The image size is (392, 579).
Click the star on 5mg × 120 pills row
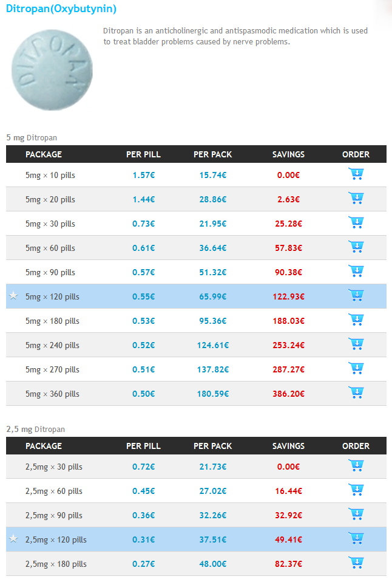pyautogui.click(x=13, y=296)
